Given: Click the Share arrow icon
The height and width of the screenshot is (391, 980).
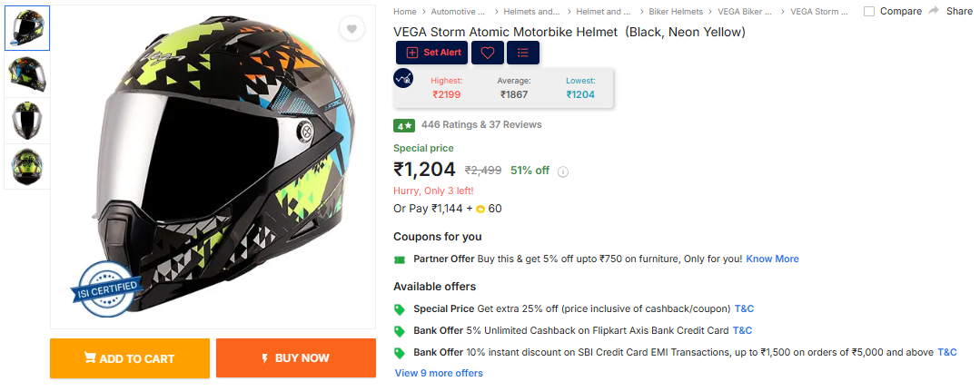Looking at the screenshot, I should coord(933,11).
